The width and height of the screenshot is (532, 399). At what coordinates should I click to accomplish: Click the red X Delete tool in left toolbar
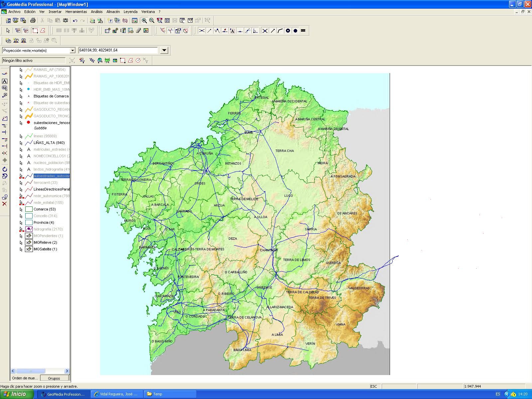[x=5, y=204]
